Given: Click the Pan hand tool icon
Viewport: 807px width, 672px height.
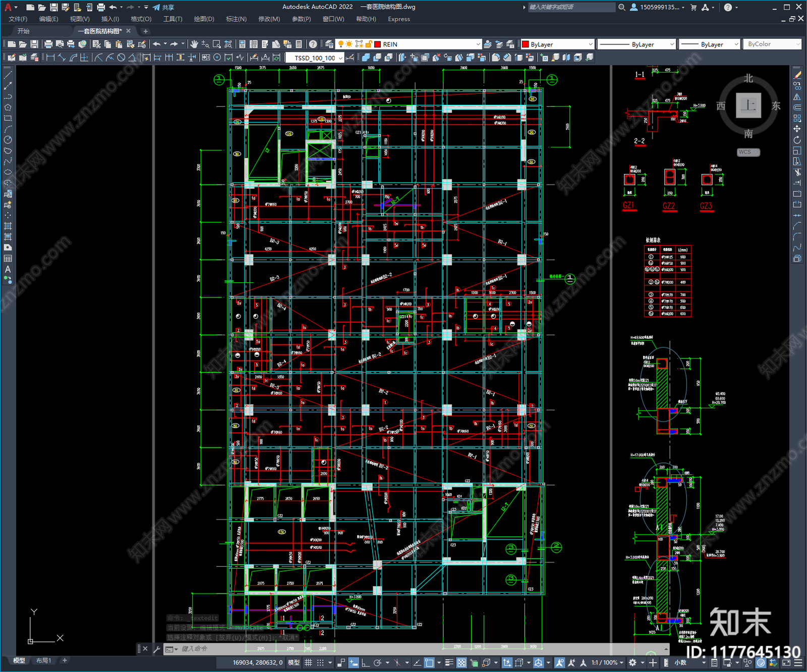Looking at the screenshot, I should click(x=194, y=44).
